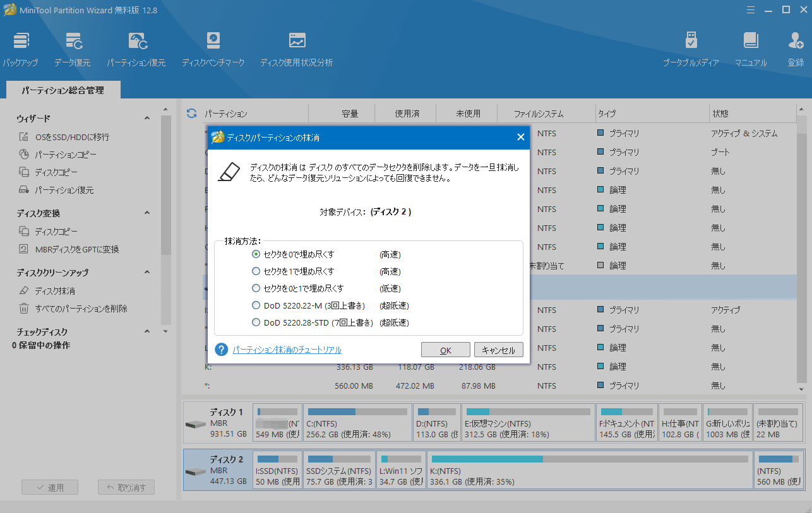Select DoD 5220.22-M (3回上書き)

[256, 305]
